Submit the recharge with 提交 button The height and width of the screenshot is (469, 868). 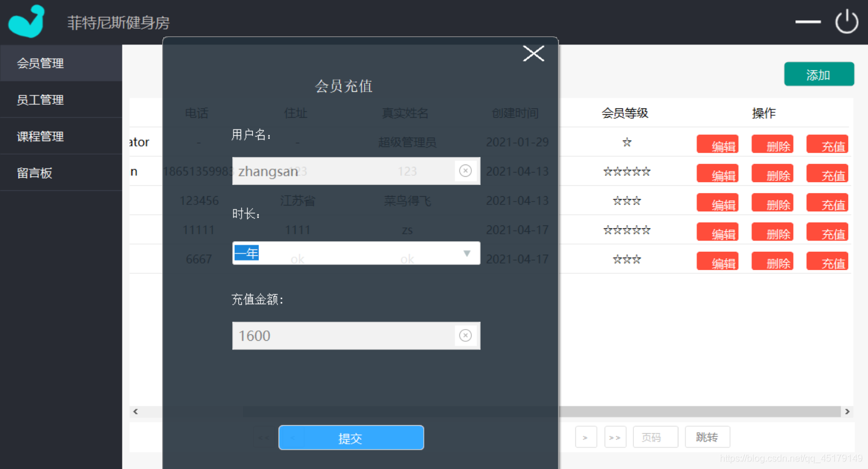click(x=351, y=438)
